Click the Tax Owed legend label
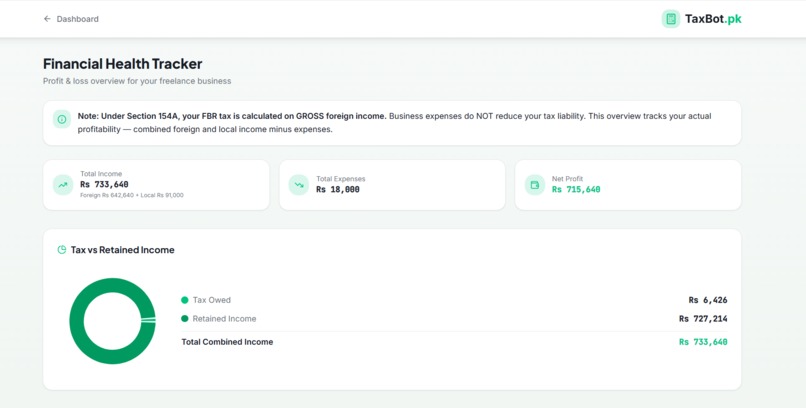Image resolution: width=806 pixels, height=408 pixels. point(212,300)
